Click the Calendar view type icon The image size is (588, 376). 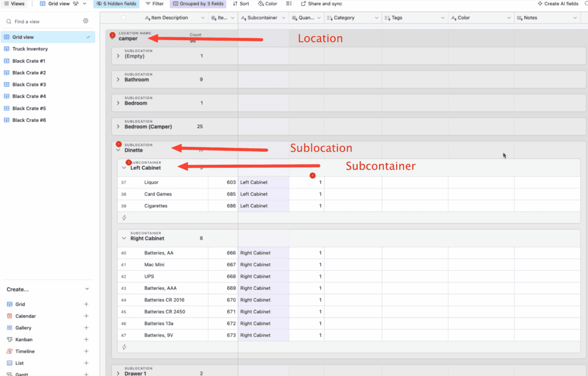(x=10, y=316)
